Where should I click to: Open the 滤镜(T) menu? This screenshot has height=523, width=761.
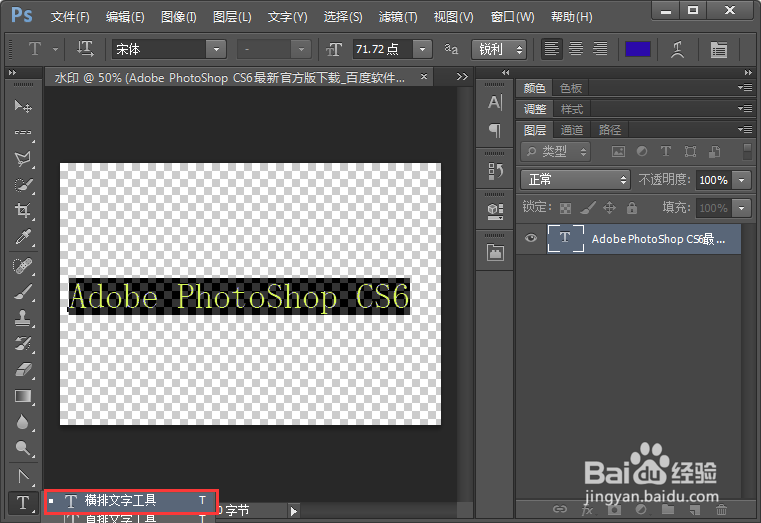tap(398, 17)
